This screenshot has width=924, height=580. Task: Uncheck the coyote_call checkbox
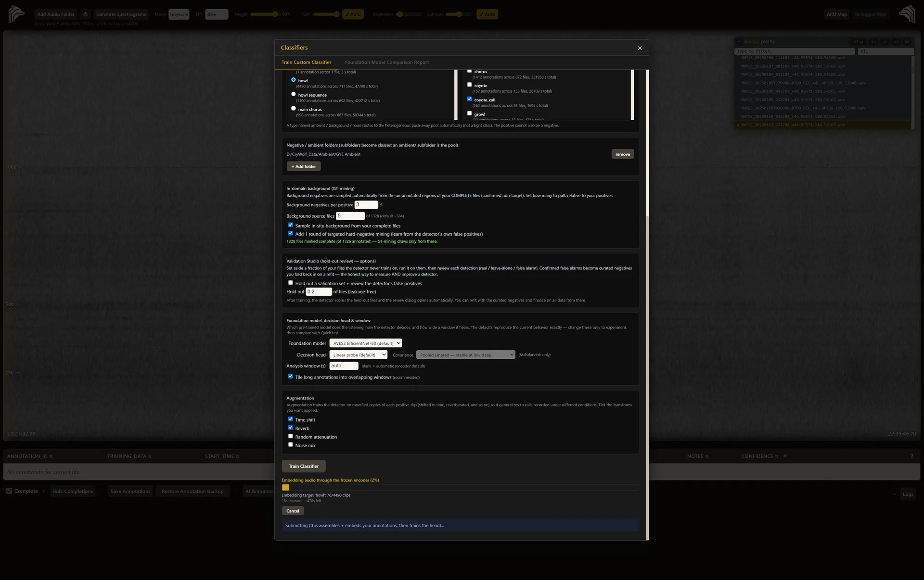point(469,99)
